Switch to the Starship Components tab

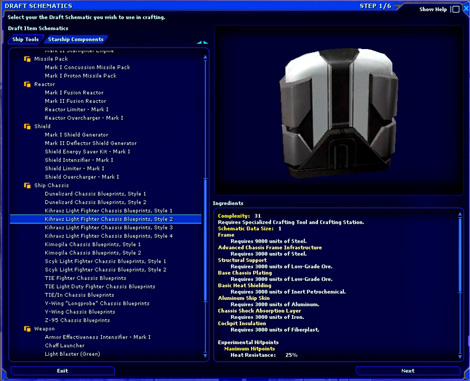coord(76,39)
